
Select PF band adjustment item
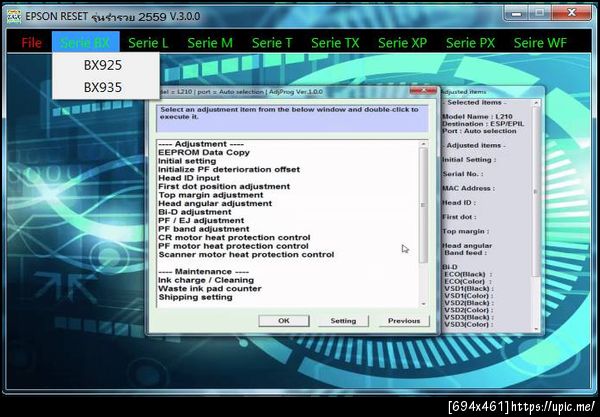coord(204,229)
